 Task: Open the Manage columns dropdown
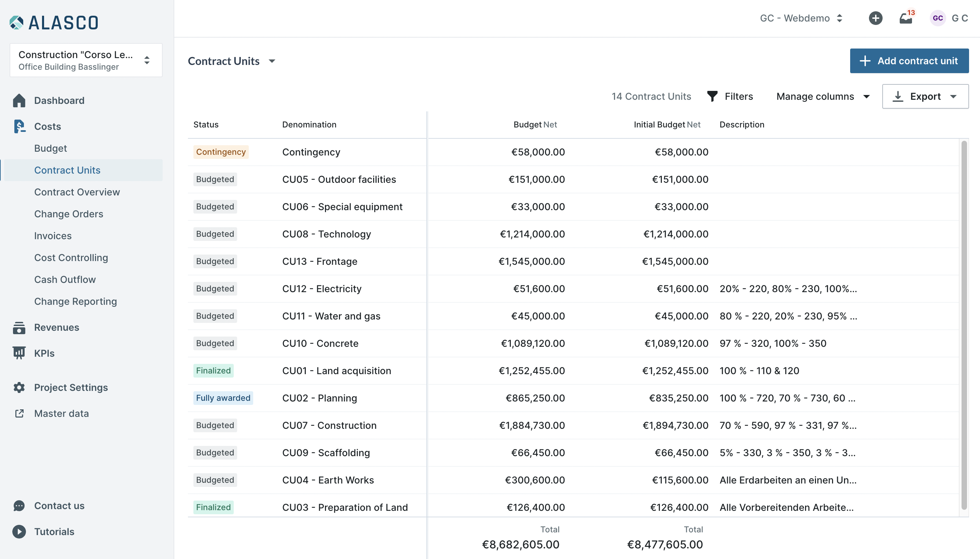pyautogui.click(x=822, y=96)
